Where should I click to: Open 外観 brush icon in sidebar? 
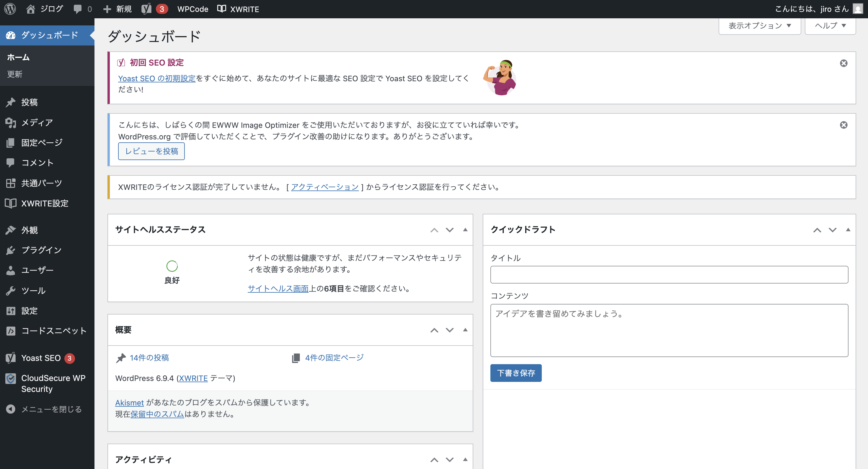11,230
